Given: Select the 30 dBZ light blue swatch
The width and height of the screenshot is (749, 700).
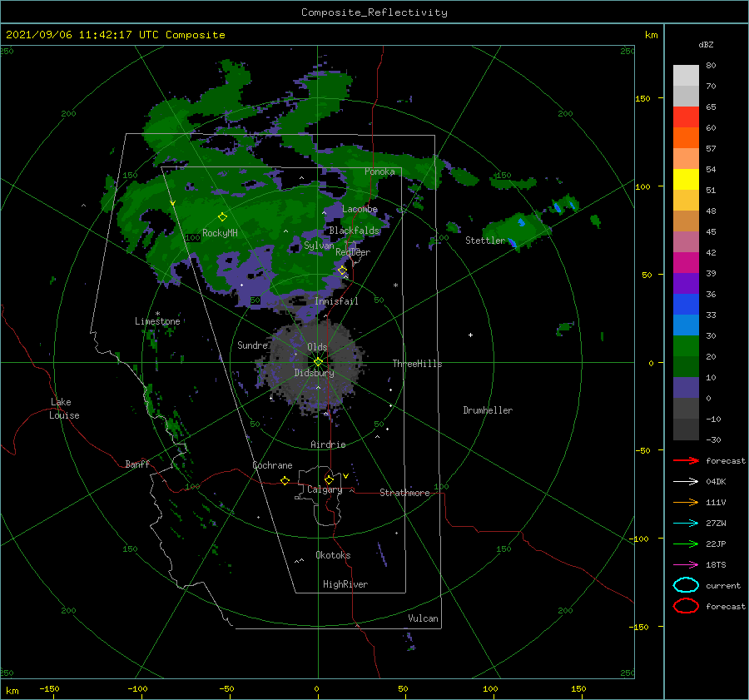Looking at the screenshot, I should click(x=686, y=325).
